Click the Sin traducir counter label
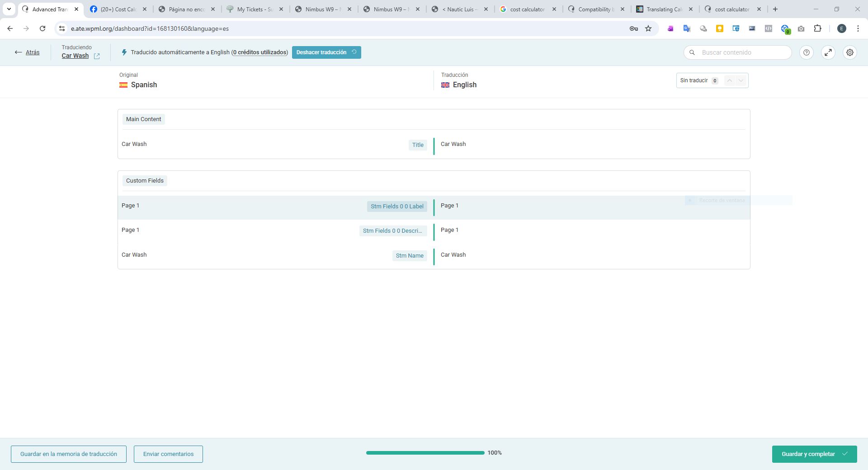 click(x=694, y=80)
